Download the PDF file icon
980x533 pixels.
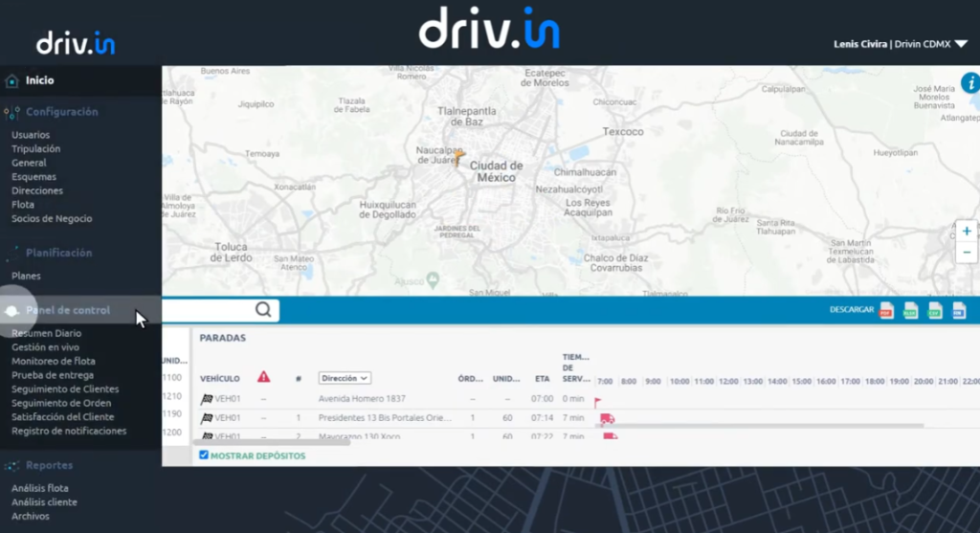(886, 310)
